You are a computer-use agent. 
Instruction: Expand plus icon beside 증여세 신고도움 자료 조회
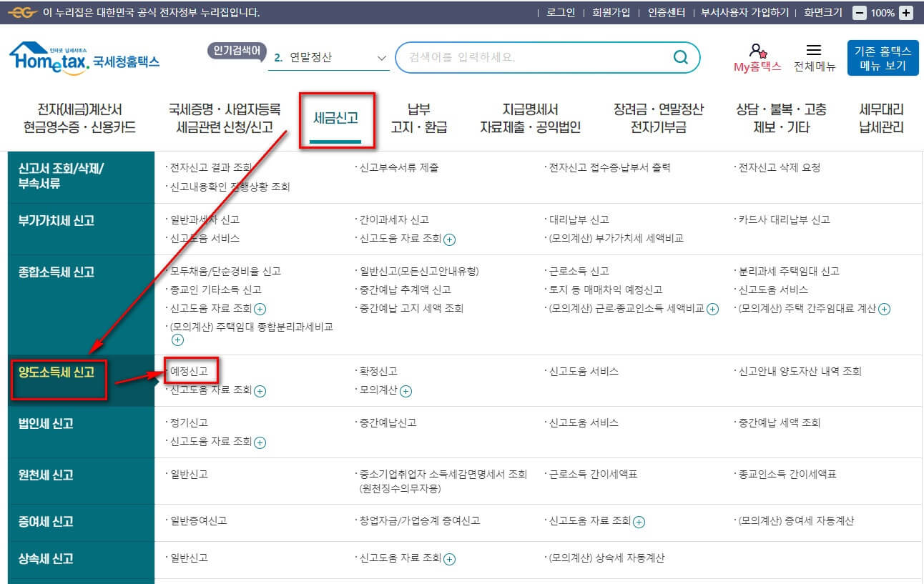coord(639,522)
